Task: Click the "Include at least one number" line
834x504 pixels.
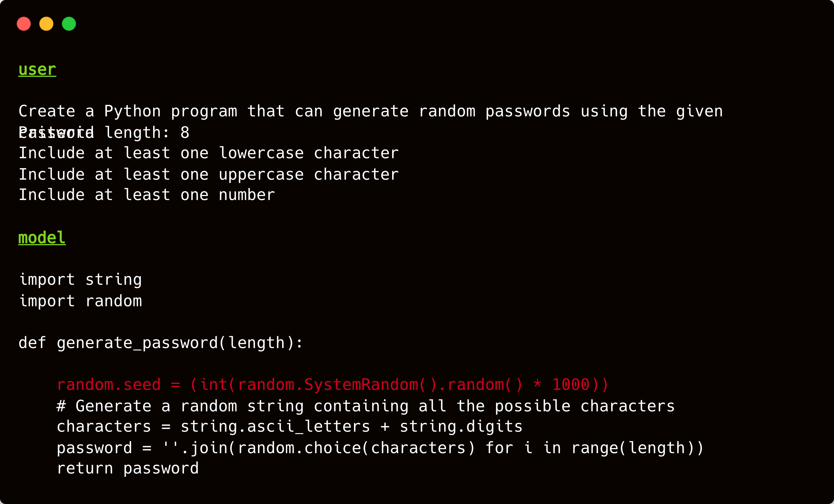Action: coord(147,195)
